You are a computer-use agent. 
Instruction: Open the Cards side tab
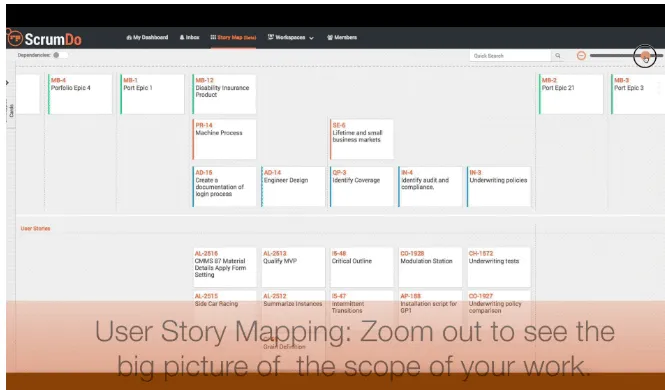click(11, 111)
